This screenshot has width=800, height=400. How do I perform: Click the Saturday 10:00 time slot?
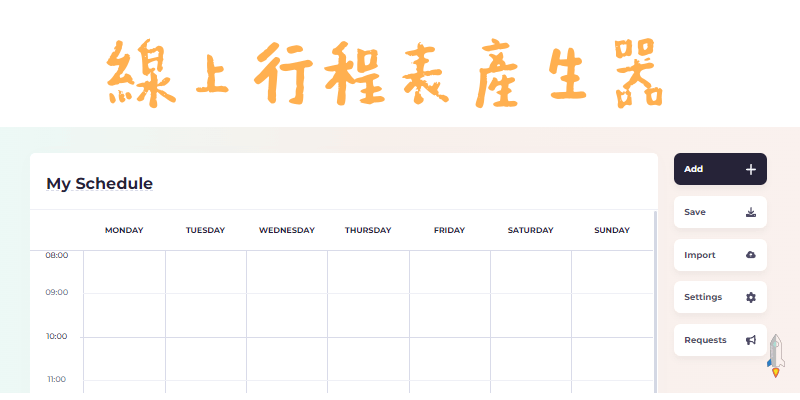pos(530,358)
